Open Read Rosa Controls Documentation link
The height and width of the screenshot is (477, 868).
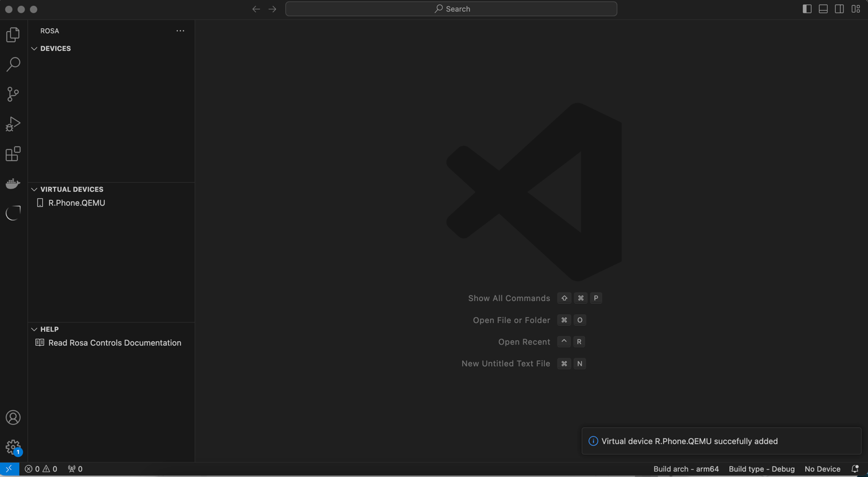point(114,343)
